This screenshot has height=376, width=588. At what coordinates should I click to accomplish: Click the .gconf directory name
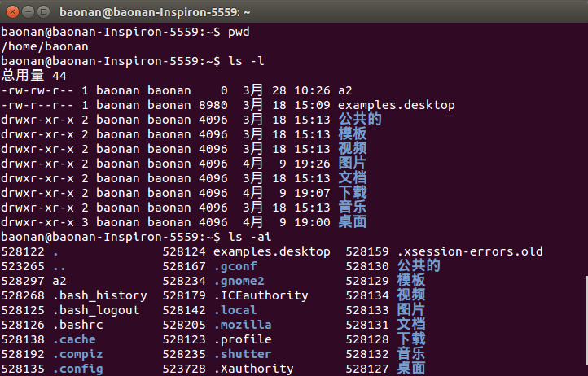[235, 266]
